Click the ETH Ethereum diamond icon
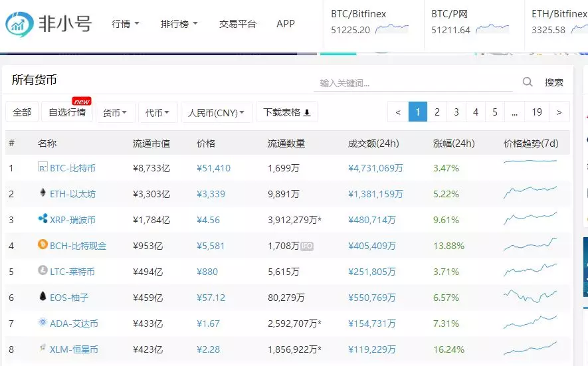Viewport: 588px width, 366px height. [43, 193]
